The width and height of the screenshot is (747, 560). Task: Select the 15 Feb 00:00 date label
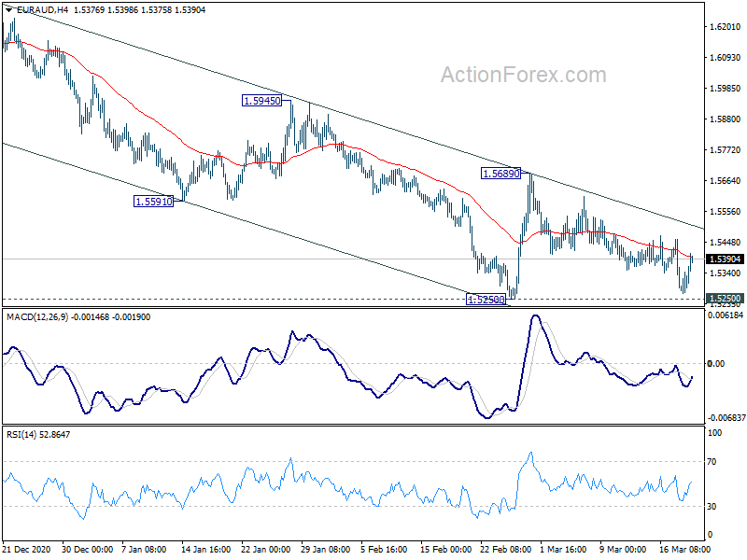446,549
